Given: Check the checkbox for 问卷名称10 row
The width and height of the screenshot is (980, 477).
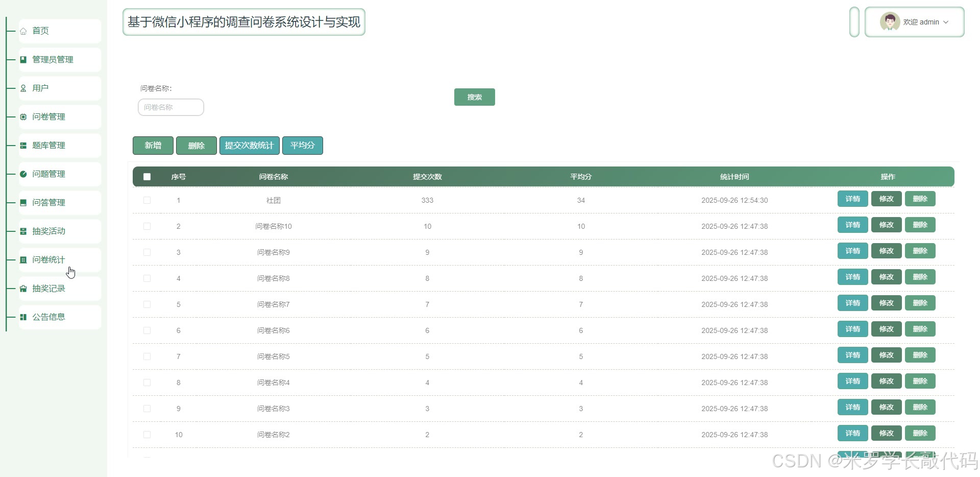Looking at the screenshot, I should [x=147, y=226].
